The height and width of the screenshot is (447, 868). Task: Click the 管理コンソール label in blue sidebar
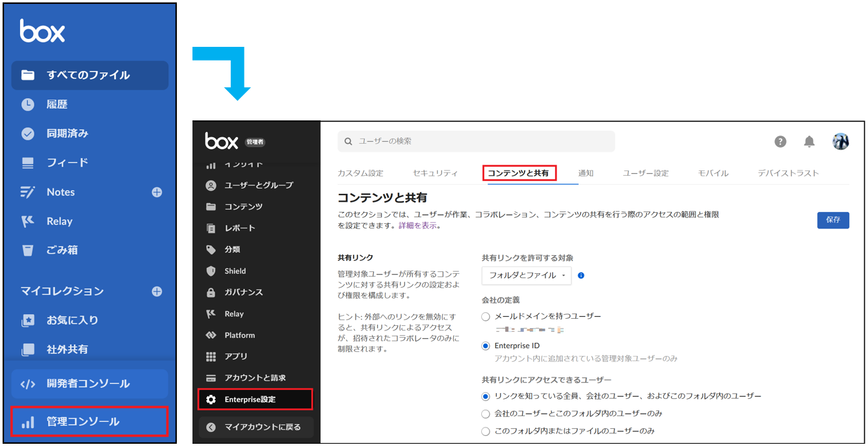[x=83, y=422]
